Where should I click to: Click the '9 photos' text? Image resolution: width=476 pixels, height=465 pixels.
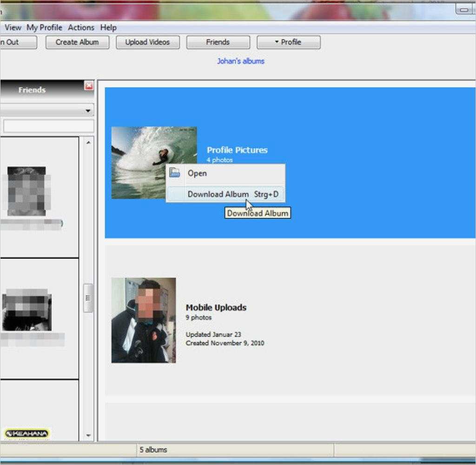[x=198, y=318]
